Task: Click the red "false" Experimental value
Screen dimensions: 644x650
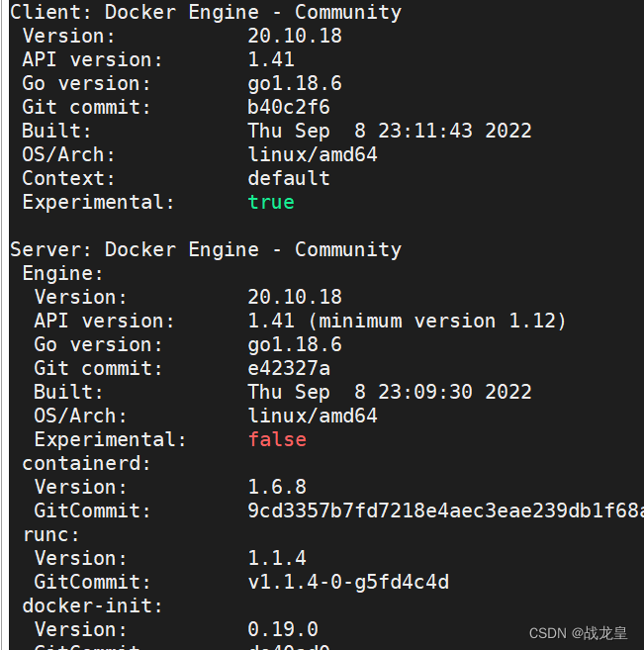Action: coord(277,439)
